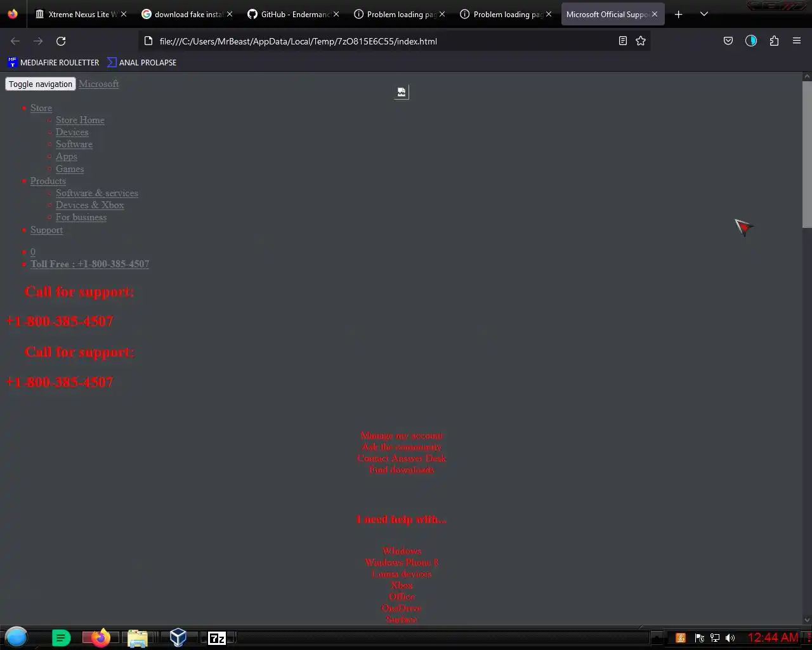This screenshot has height=650, width=812.
Task: Select the Lumia devices help link
Action: click(402, 574)
